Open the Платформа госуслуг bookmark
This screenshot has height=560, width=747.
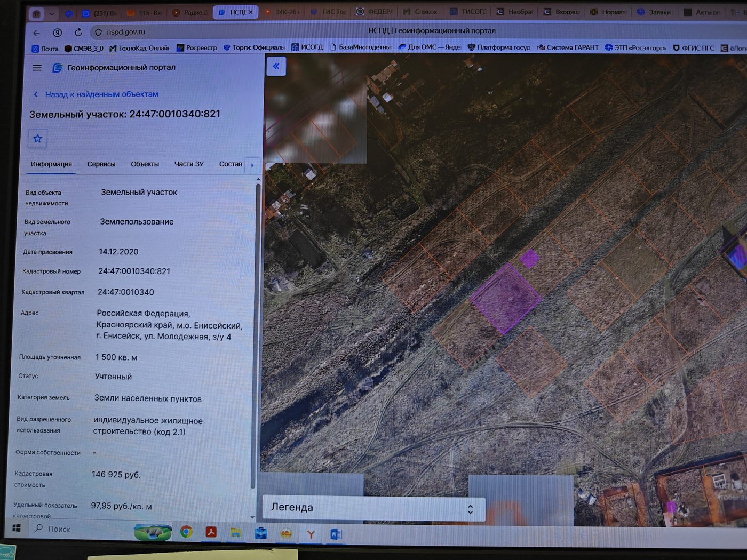pos(499,47)
